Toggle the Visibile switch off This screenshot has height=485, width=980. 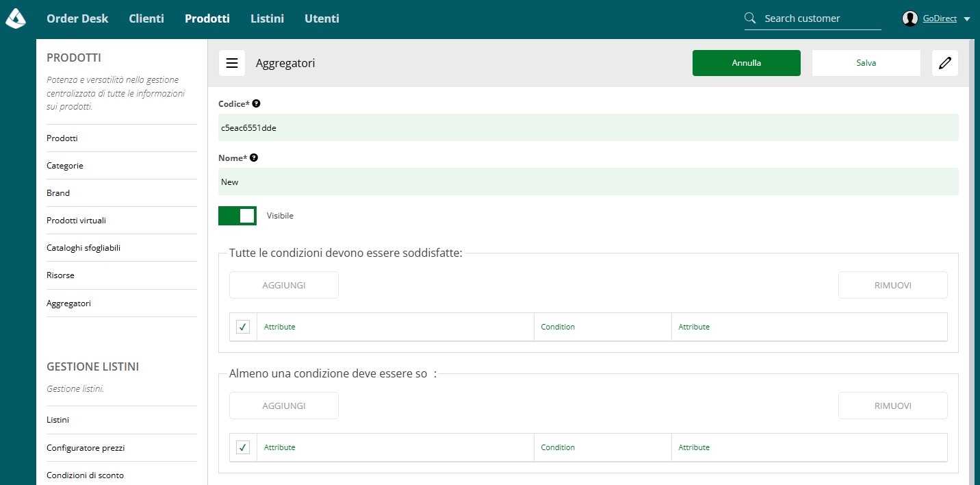tap(237, 216)
